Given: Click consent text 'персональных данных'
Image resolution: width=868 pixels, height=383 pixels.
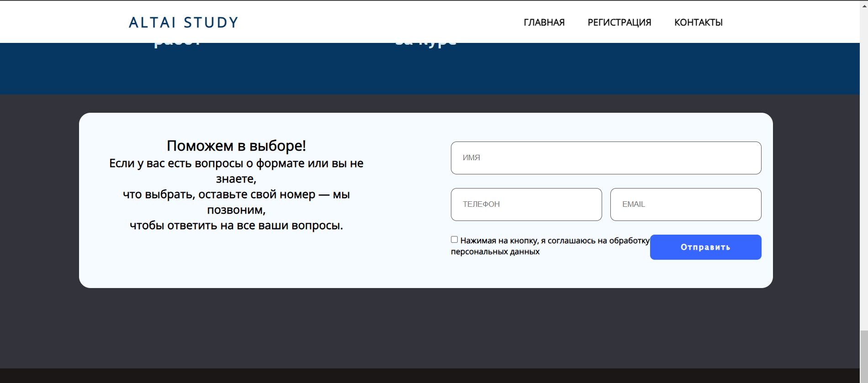Looking at the screenshot, I should [x=495, y=252].
